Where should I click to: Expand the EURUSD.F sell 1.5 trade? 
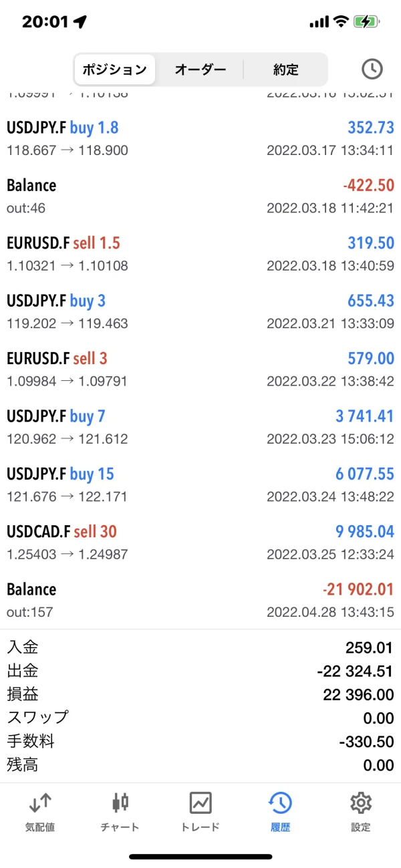(x=200, y=254)
